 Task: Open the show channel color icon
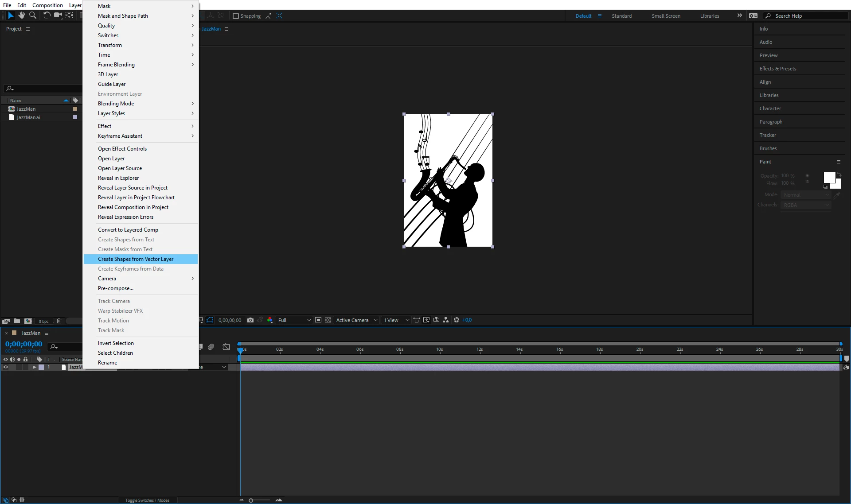coord(270,320)
